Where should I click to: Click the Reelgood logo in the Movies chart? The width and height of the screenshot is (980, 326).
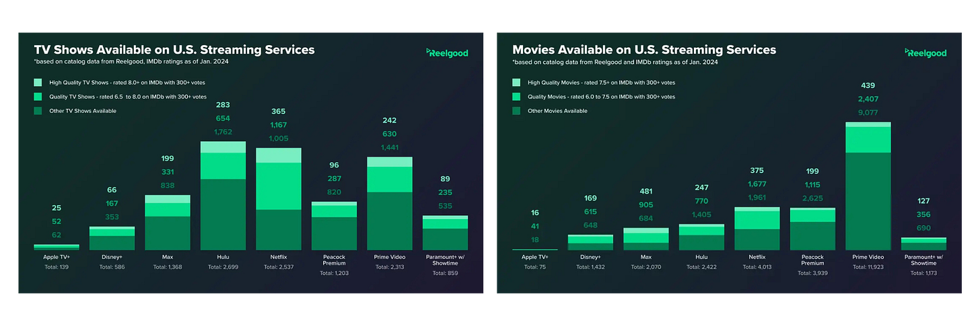pos(925,52)
